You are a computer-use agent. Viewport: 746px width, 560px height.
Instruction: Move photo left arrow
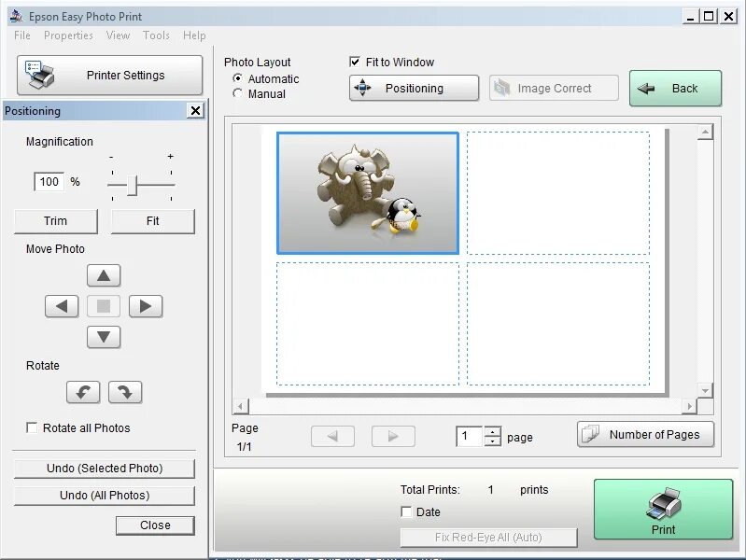click(62, 306)
